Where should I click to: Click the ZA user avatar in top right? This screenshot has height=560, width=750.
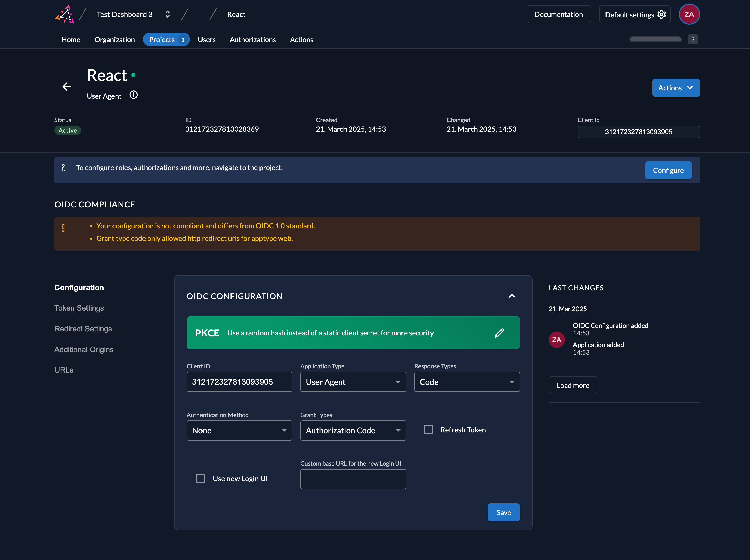pos(690,14)
